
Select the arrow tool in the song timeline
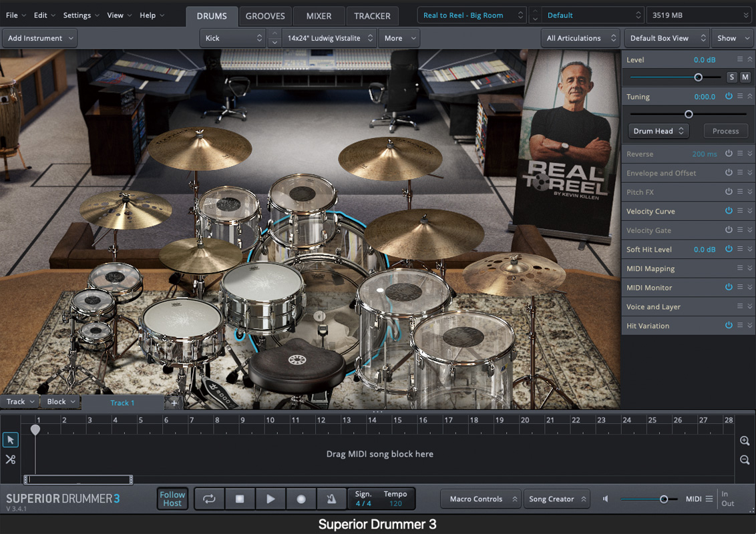point(10,439)
